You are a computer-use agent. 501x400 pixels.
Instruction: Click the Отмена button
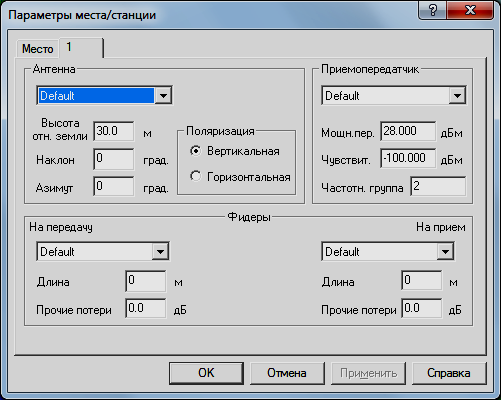point(287,373)
